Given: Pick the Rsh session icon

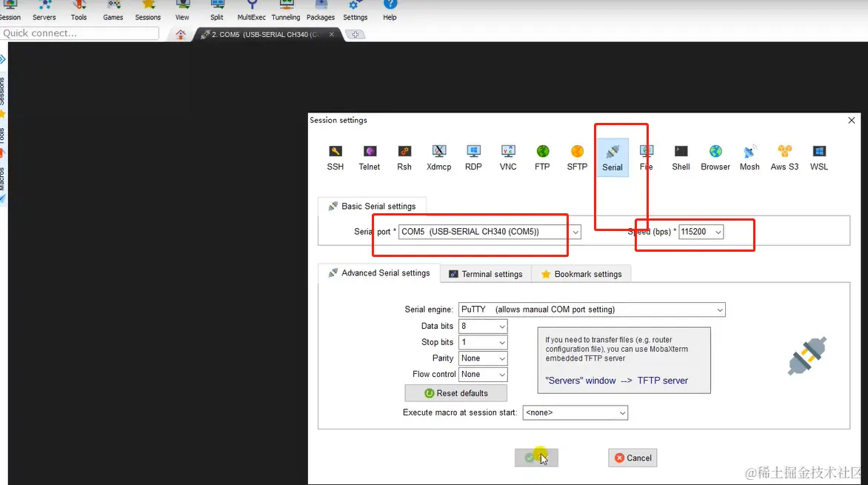Looking at the screenshot, I should coord(404,157).
